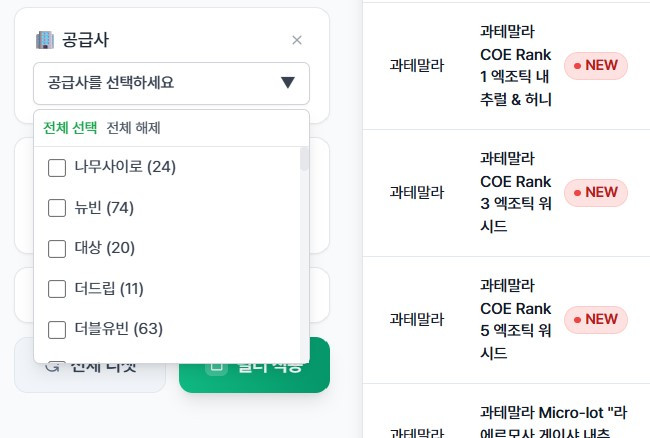Enable the 뉴빈 (74) checkbox
Image resolution: width=650 pixels, height=438 pixels.
pyautogui.click(x=57, y=208)
